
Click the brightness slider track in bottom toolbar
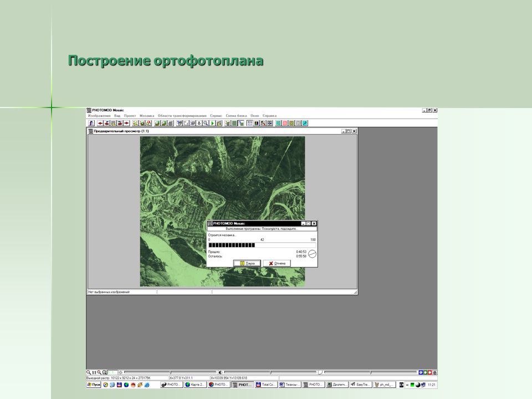170,372
